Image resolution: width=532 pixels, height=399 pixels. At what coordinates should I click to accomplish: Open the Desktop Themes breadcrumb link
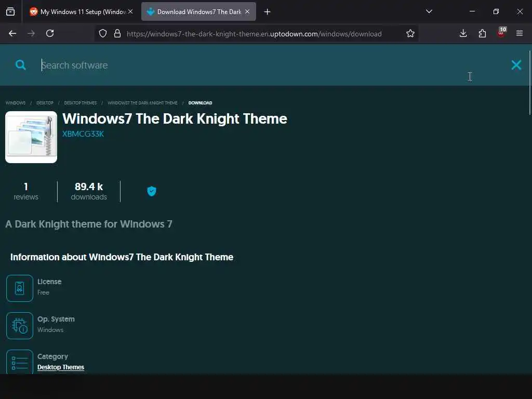[x=81, y=103]
